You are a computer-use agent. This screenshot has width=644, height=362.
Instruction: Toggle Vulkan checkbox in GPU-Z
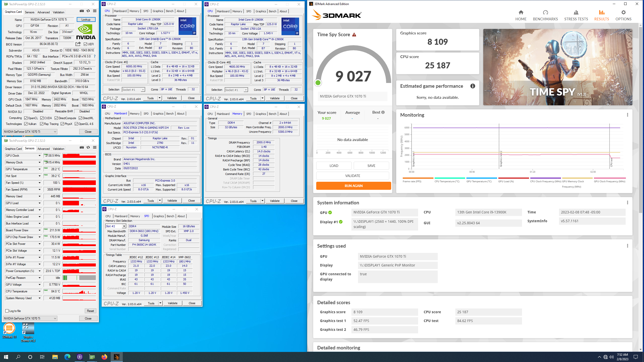pyautogui.click(x=26, y=124)
